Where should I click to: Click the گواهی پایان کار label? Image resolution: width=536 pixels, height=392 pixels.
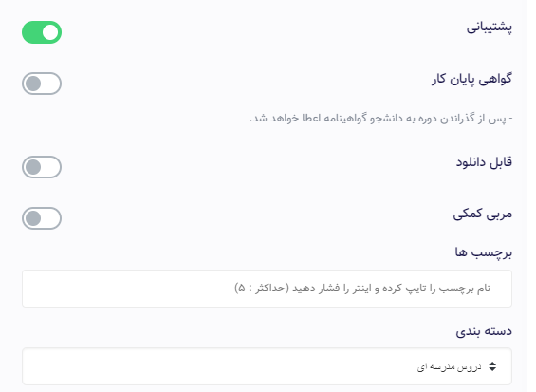(471, 80)
